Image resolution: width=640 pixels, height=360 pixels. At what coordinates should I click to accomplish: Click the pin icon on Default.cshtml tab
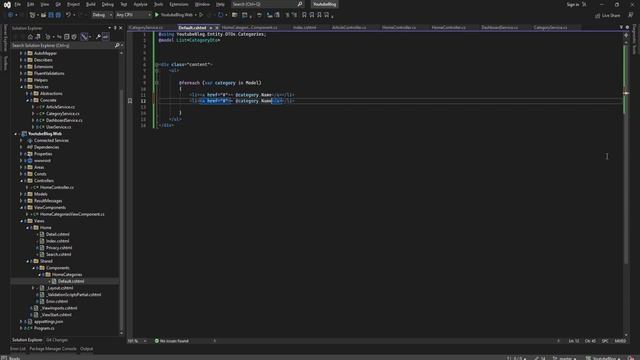[211, 27]
